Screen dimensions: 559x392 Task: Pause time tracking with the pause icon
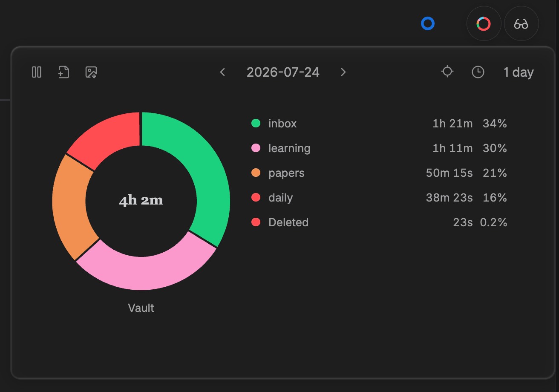(x=37, y=72)
